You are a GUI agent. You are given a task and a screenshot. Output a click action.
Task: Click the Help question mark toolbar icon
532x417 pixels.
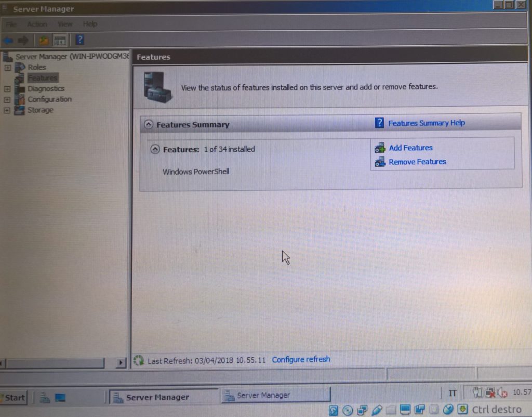point(79,40)
